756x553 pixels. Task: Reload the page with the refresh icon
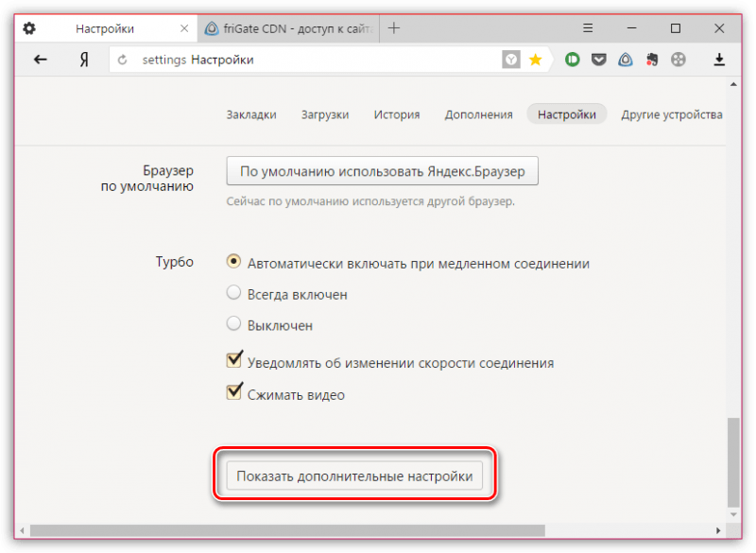coord(124,60)
